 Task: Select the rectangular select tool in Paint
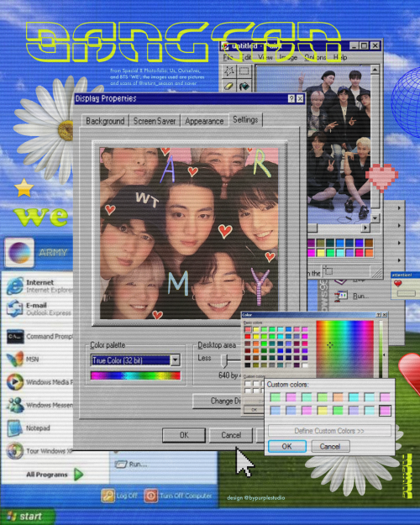coord(244,71)
